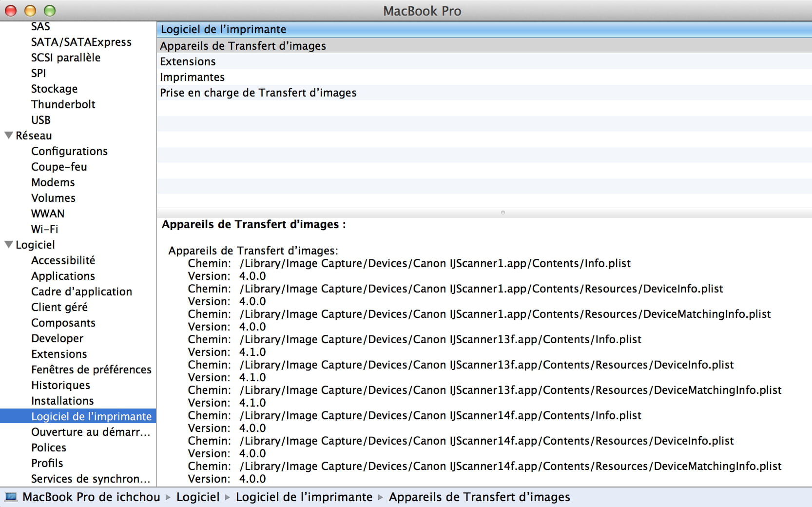This screenshot has width=812, height=507.
Task: Click the green zoom window button
Action: click(50, 10)
